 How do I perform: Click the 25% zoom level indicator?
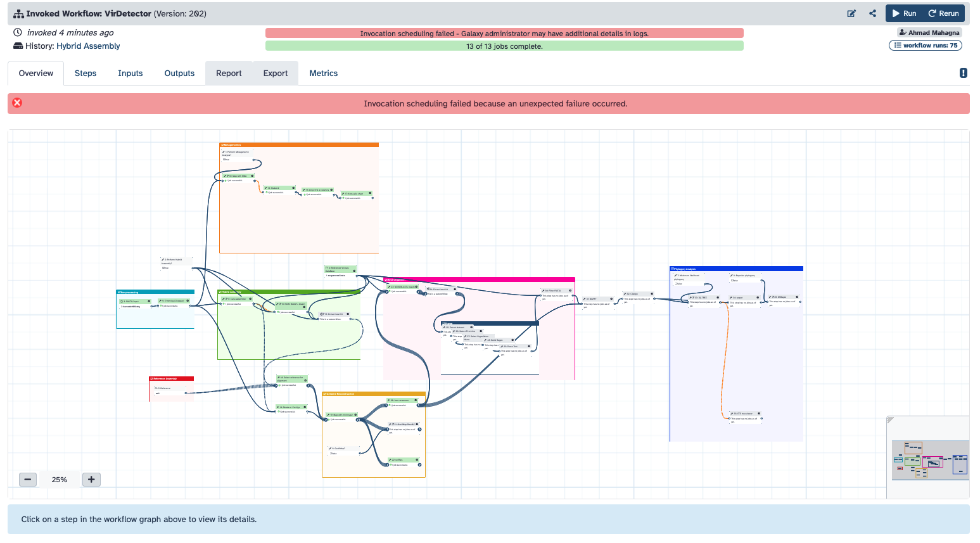pos(60,480)
